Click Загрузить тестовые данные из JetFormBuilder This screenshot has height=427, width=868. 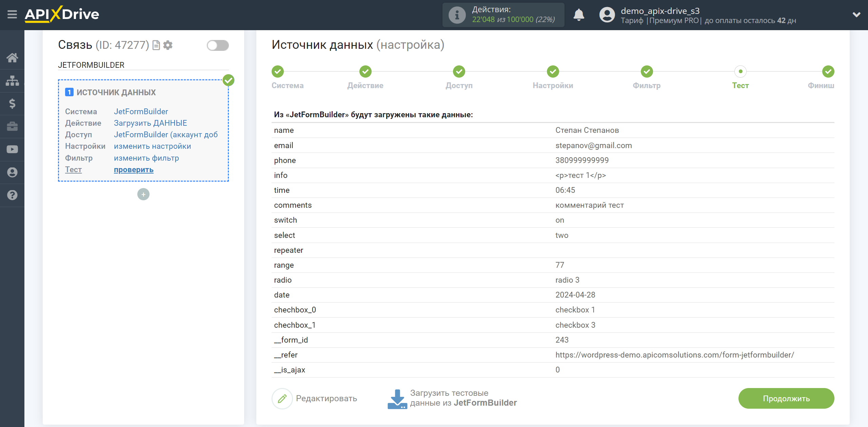point(463,398)
